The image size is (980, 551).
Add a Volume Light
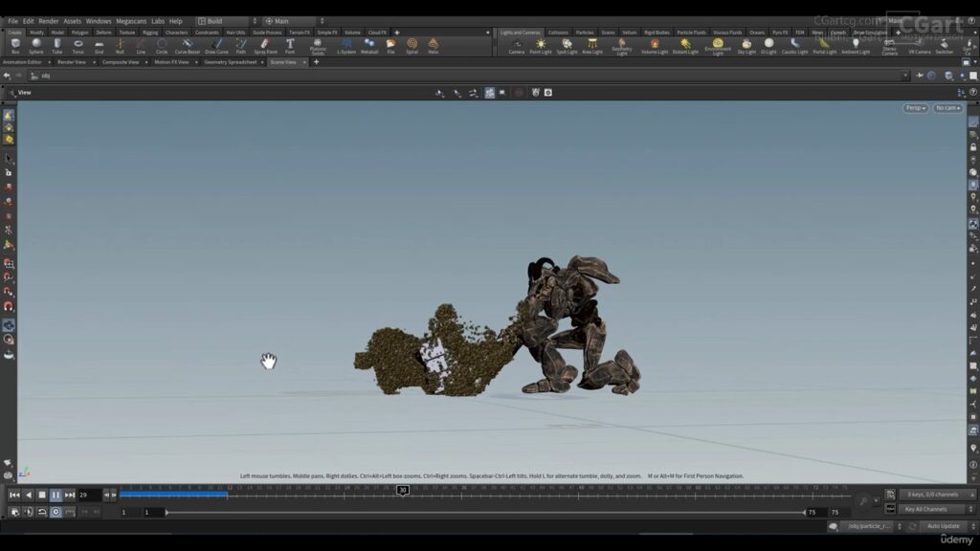coord(655,46)
